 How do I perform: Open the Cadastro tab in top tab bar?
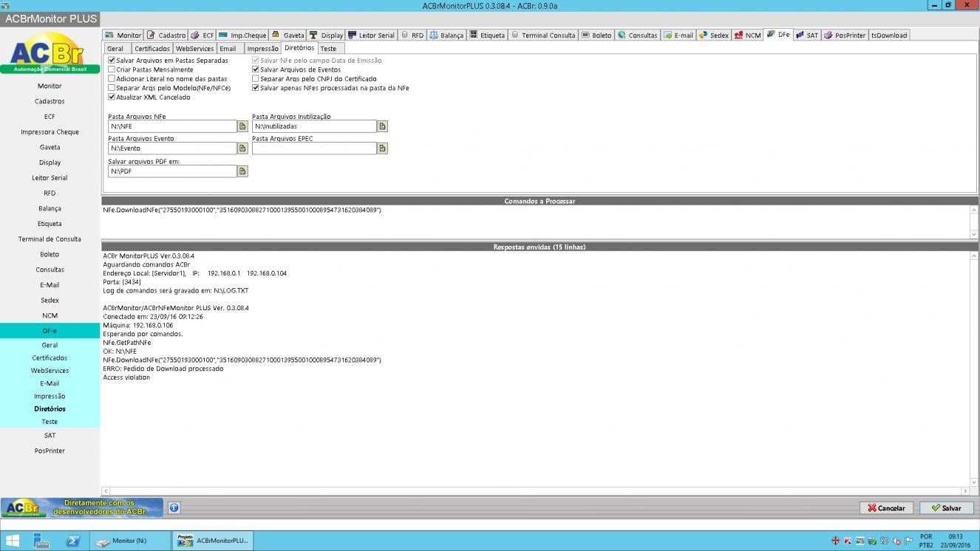166,35
